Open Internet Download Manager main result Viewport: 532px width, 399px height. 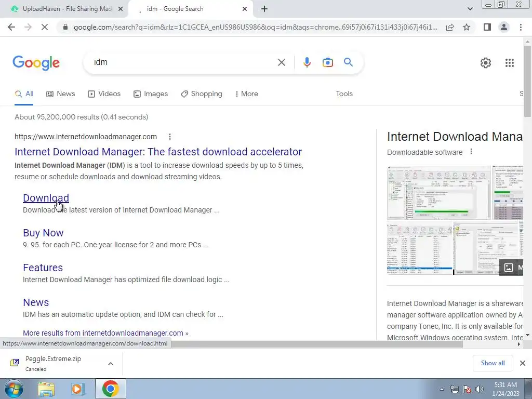tap(158, 152)
